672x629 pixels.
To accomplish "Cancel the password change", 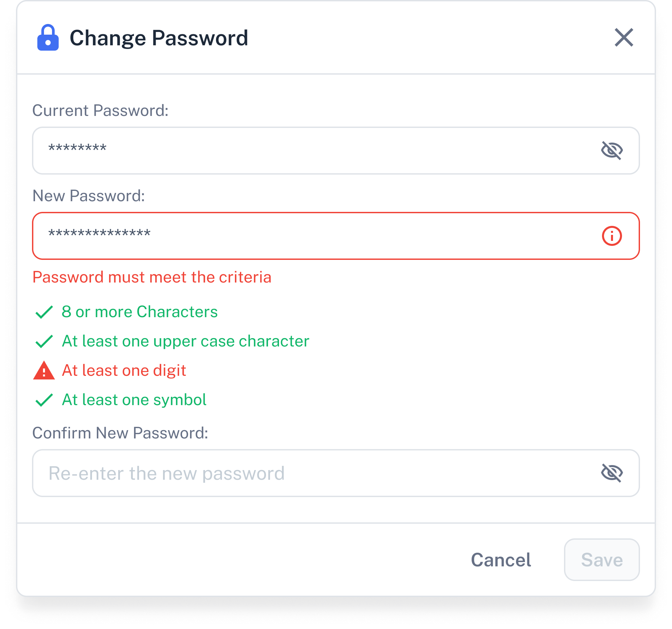I will (501, 559).
